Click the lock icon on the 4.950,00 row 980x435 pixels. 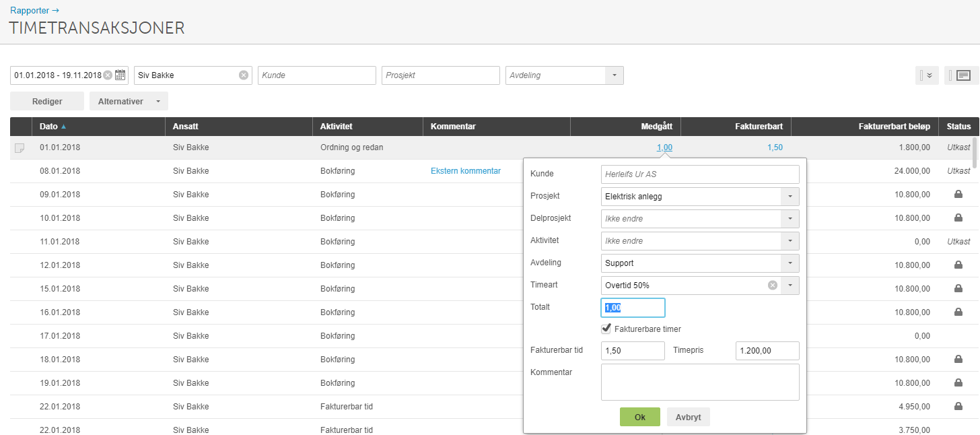click(958, 407)
